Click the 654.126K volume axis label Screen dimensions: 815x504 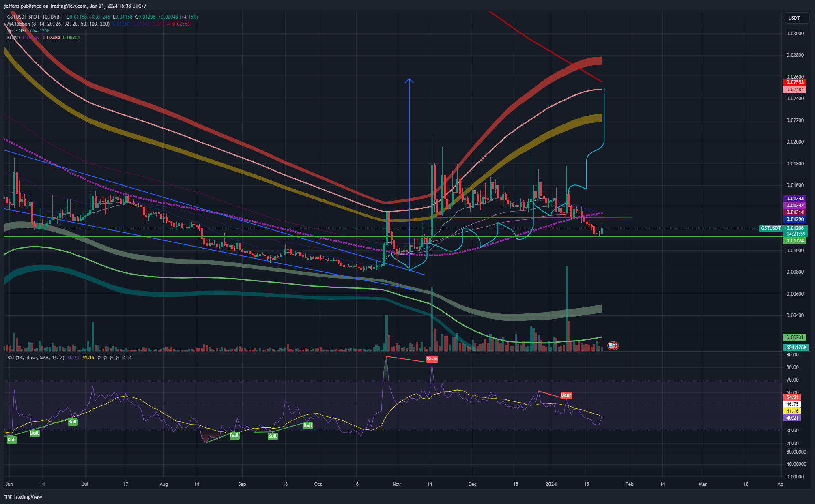796,347
